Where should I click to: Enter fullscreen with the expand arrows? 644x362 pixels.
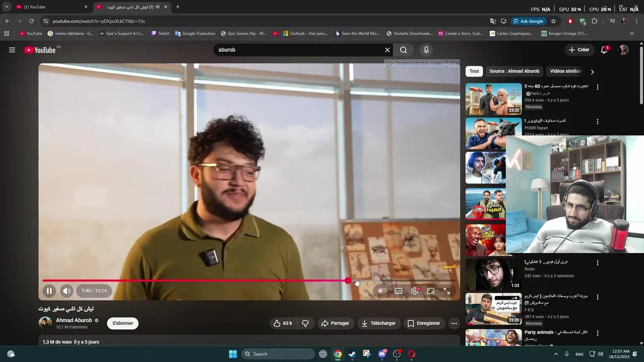[447, 291]
